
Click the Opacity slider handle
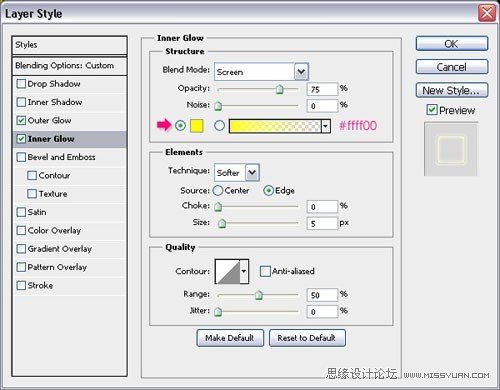point(280,89)
